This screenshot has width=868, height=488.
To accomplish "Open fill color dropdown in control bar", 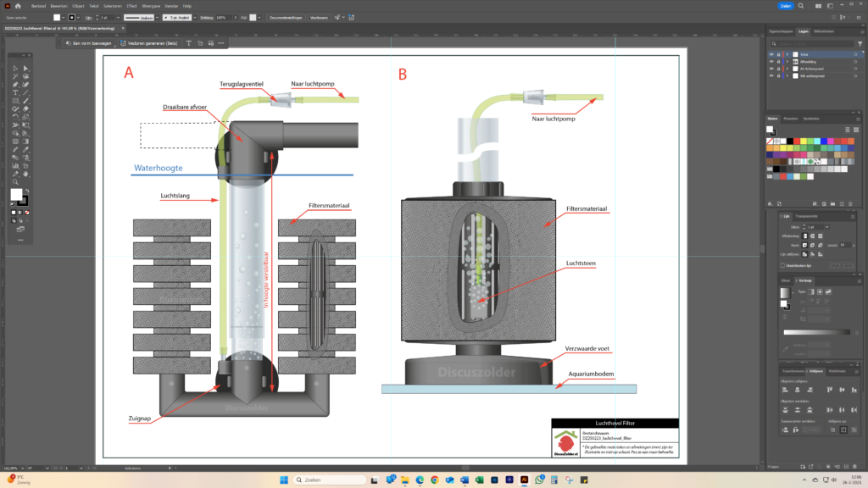I will 63,18.
